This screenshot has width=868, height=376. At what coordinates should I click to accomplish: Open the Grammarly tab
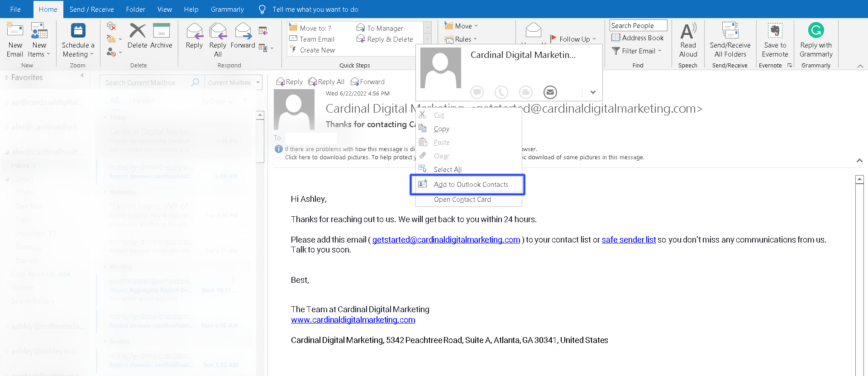pyautogui.click(x=227, y=9)
